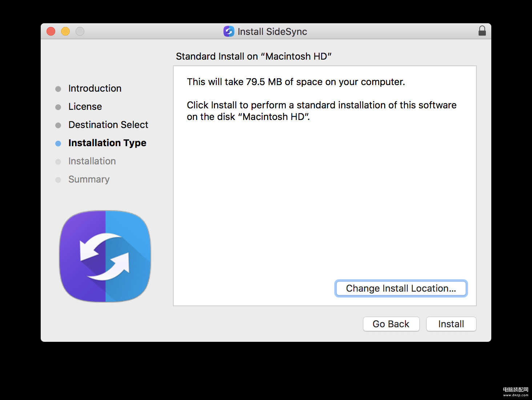
Task: Click the lock icon in title bar
Action: point(482,31)
